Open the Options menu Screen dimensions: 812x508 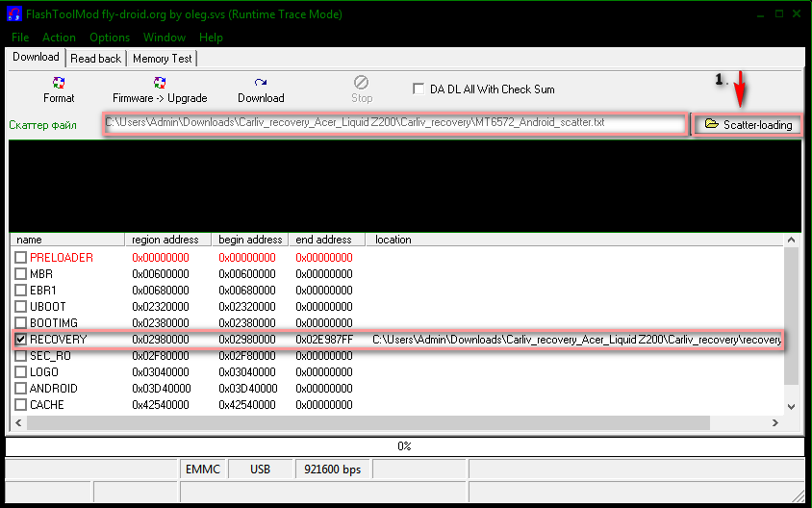pyautogui.click(x=110, y=38)
